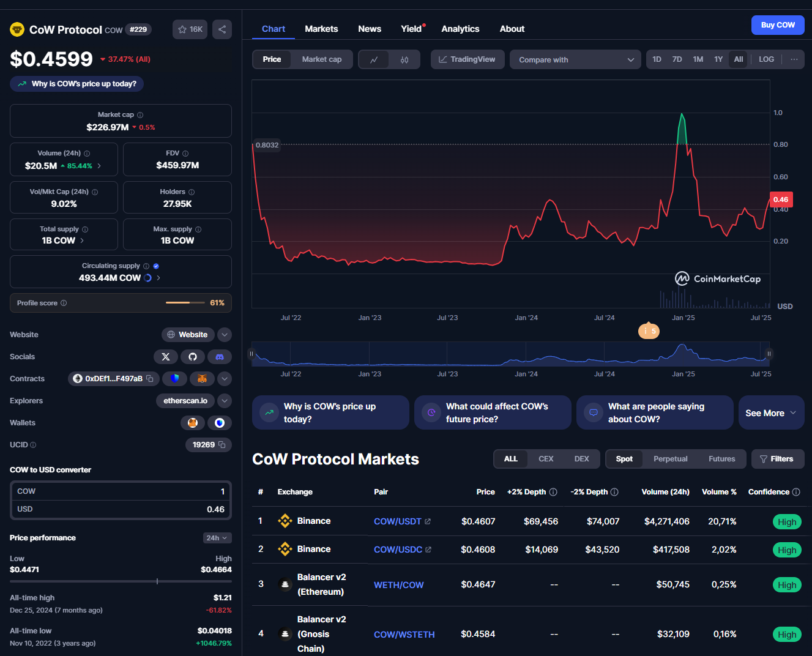The height and width of the screenshot is (656, 812).
Task: Set chart range to 1D
Action: click(x=657, y=59)
